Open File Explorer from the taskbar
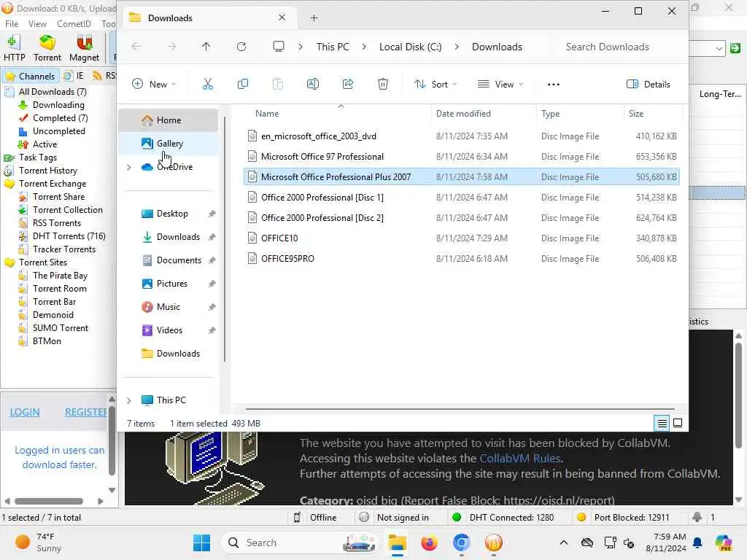 [397, 542]
